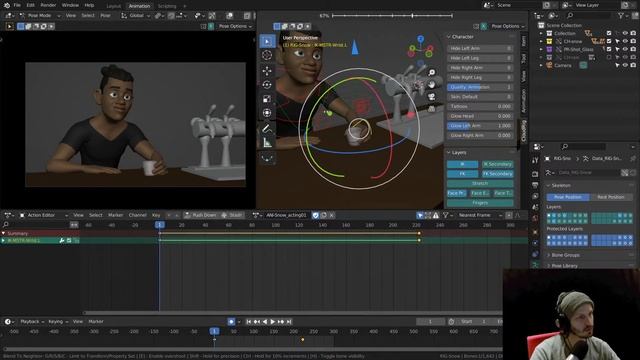Click the Stash action button
Screen dimensions: 640x360
(231, 215)
